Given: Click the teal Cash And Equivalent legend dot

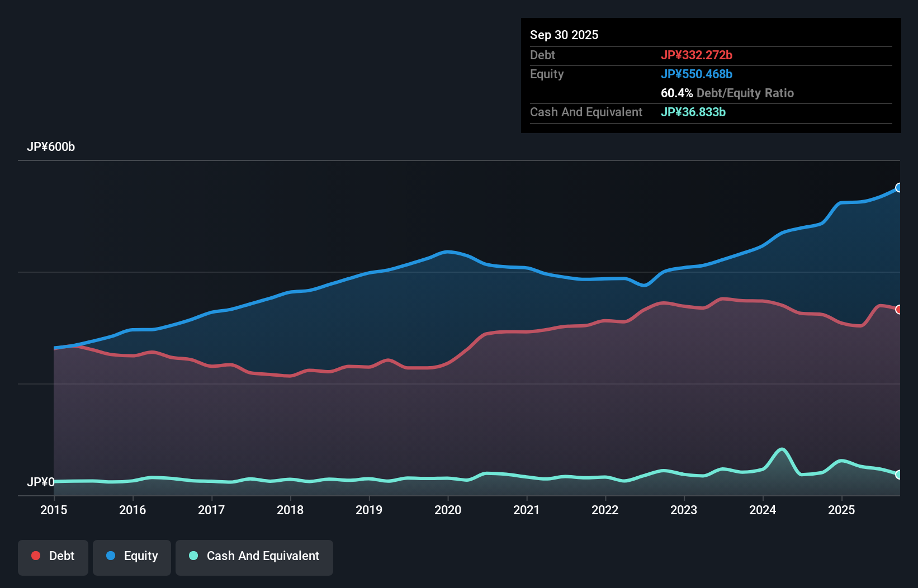Looking at the screenshot, I should 193,556.
